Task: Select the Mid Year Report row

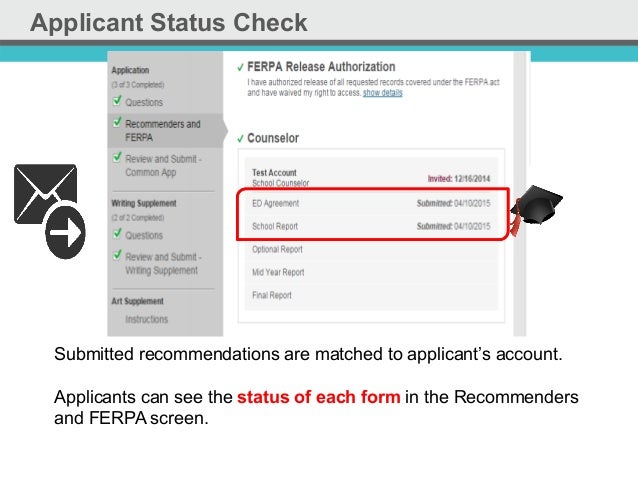Action: coord(371,272)
